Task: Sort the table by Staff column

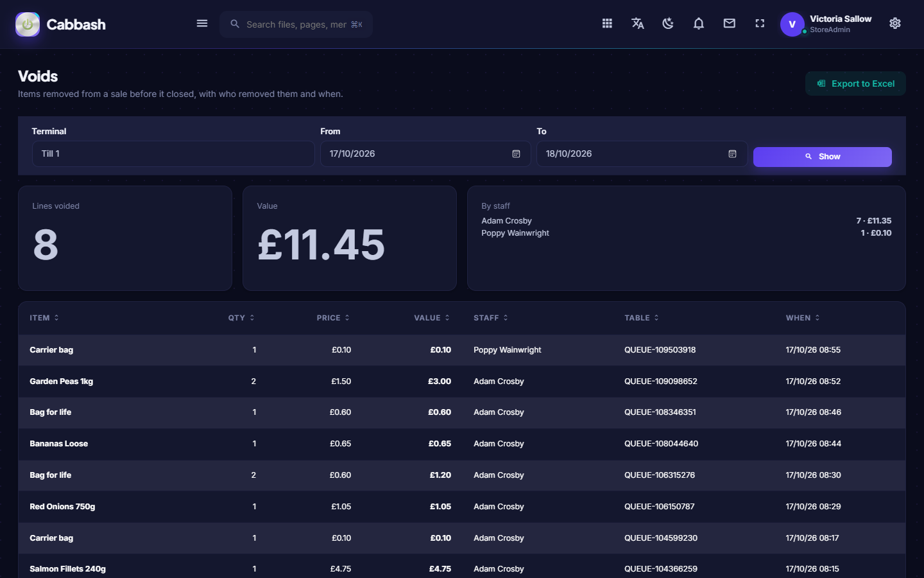Action: [x=491, y=318]
